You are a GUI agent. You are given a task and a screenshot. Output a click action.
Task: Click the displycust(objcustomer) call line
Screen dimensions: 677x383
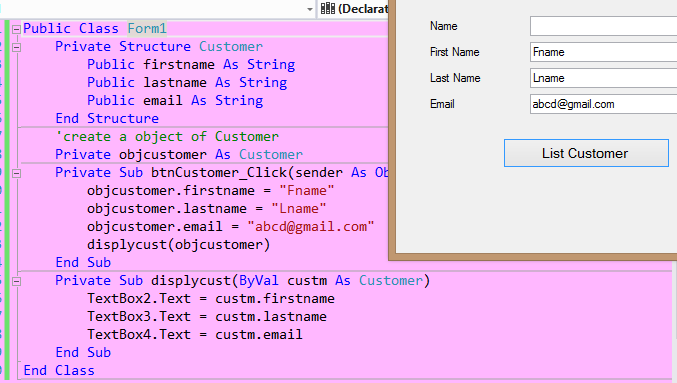point(178,245)
